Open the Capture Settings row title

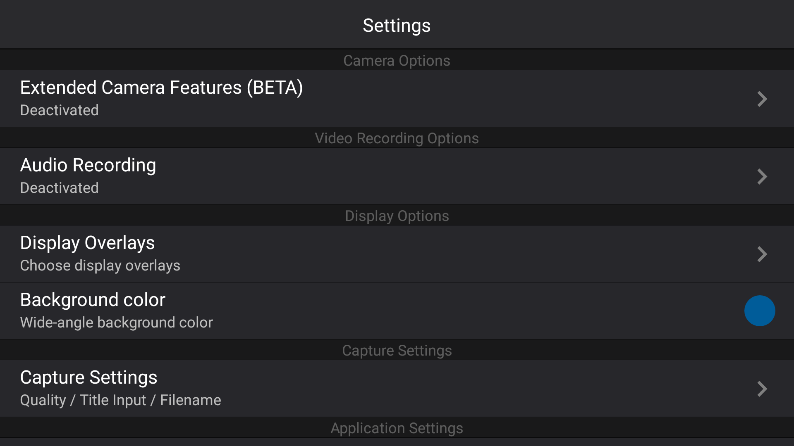(89, 378)
